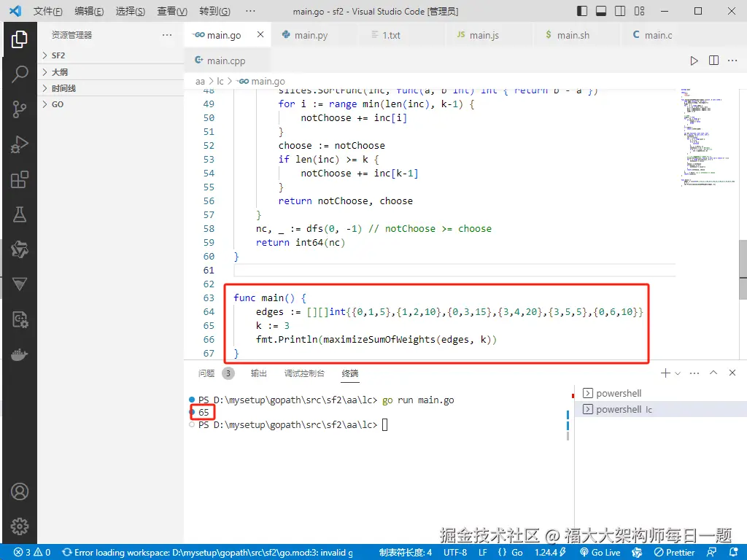Click the Error loading workspace status message
This screenshot has height=560, width=747.
(x=208, y=553)
